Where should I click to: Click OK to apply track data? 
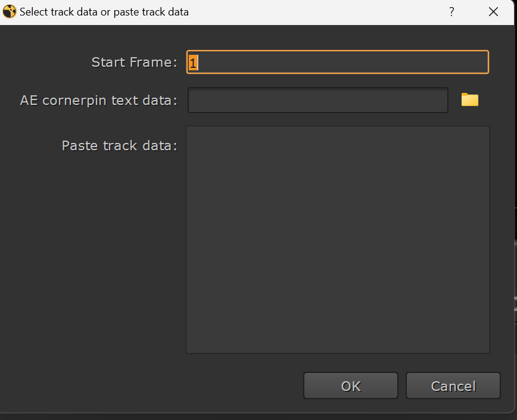coord(350,385)
